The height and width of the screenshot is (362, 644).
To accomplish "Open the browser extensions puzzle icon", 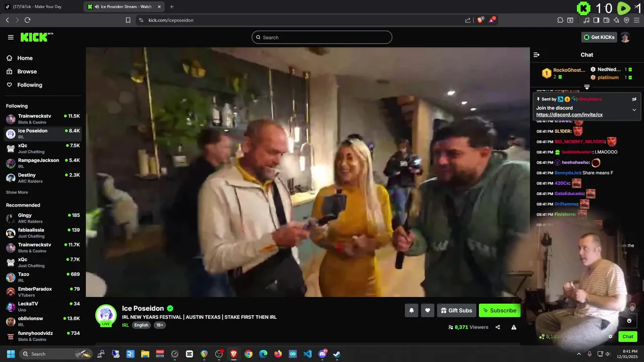I will (560, 20).
